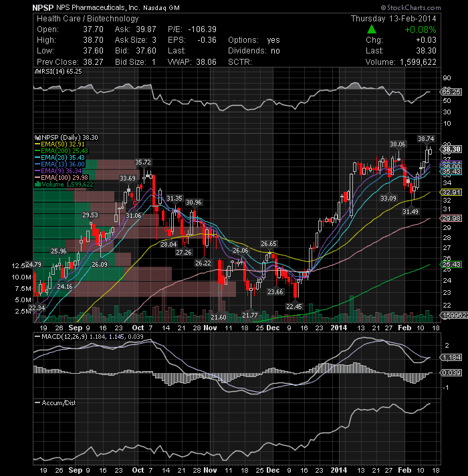
Task: Click the 35.72 October peak price label
Action: tap(143, 162)
